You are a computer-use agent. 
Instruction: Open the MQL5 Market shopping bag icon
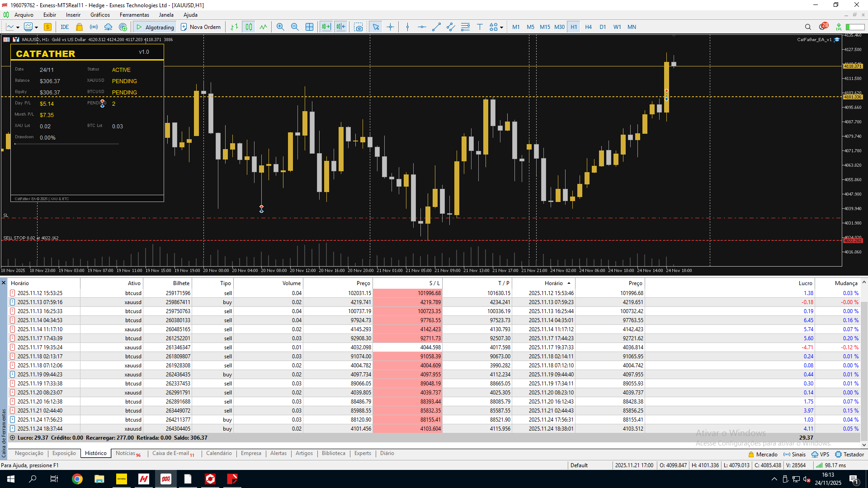[80, 27]
